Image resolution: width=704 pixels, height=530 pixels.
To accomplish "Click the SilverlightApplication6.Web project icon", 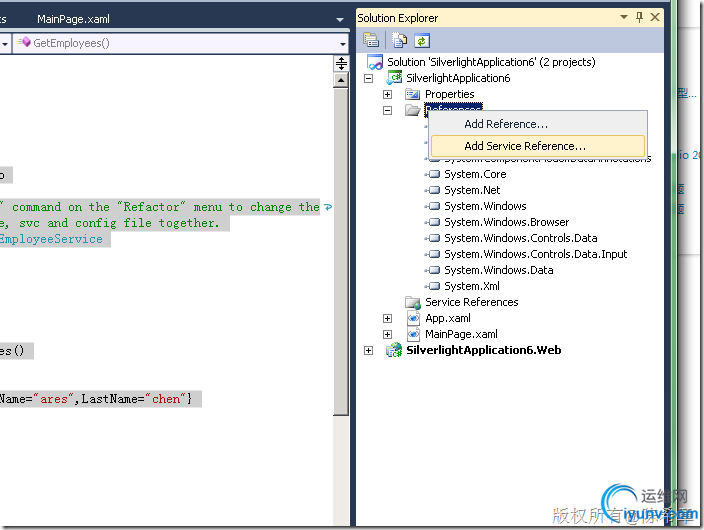I will point(393,350).
